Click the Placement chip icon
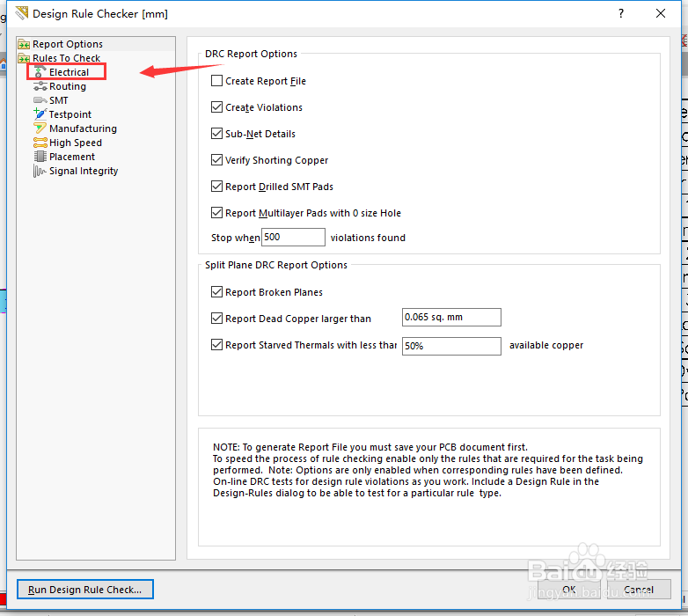The height and width of the screenshot is (616, 688). [40, 157]
